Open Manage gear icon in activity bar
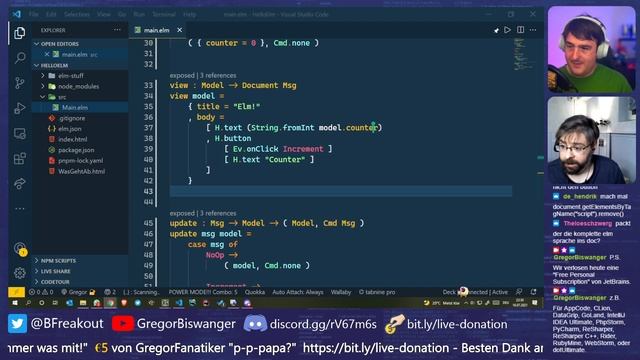 coord(20,273)
